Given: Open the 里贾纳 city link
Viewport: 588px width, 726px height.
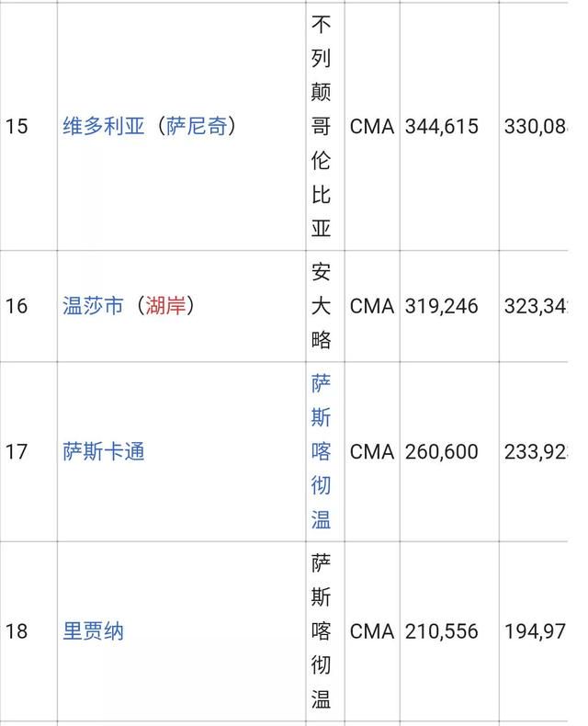Looking at the screenshot, I should pyautogui.click(x=94, y=631).
